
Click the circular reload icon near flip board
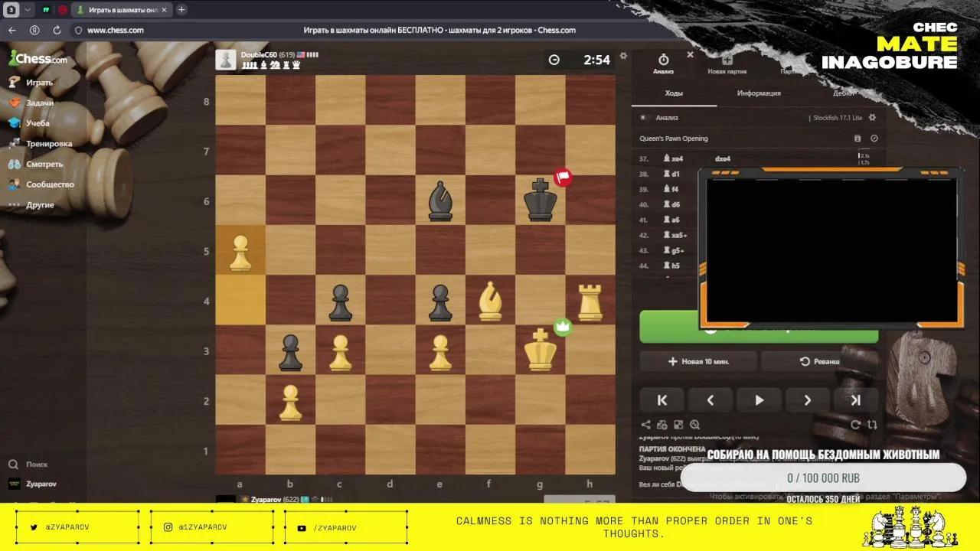856,425
